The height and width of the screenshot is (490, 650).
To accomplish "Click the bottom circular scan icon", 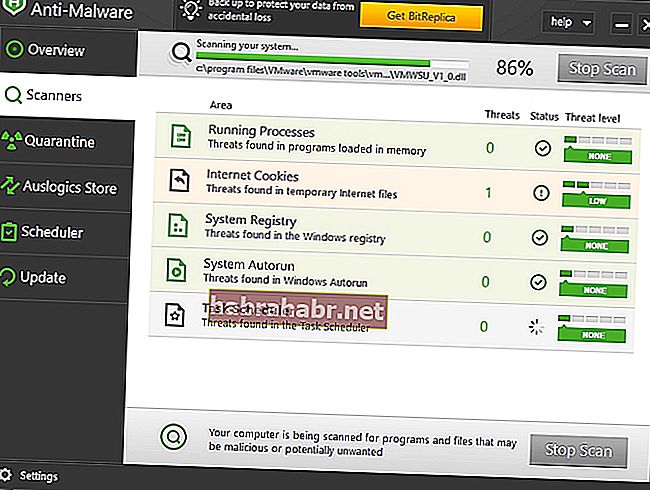I will pyautogui.click(x=174, y=437).
